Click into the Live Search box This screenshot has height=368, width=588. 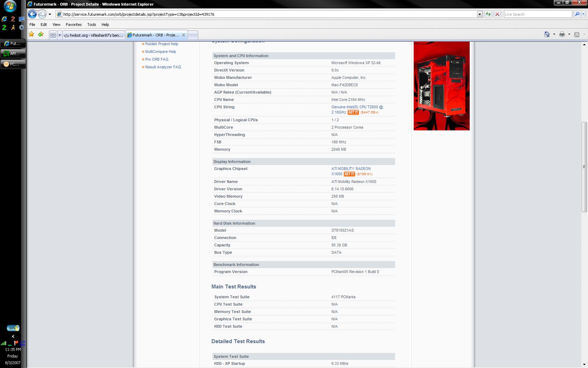point(538,14)
